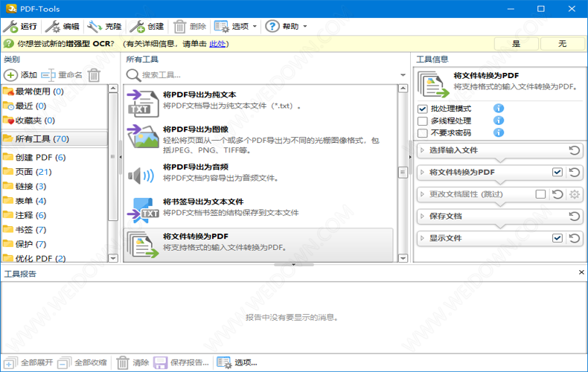Click the 重命名 category icon
Image resolution: width=588 pixels, height=372 pixels.
pos(48,75)
